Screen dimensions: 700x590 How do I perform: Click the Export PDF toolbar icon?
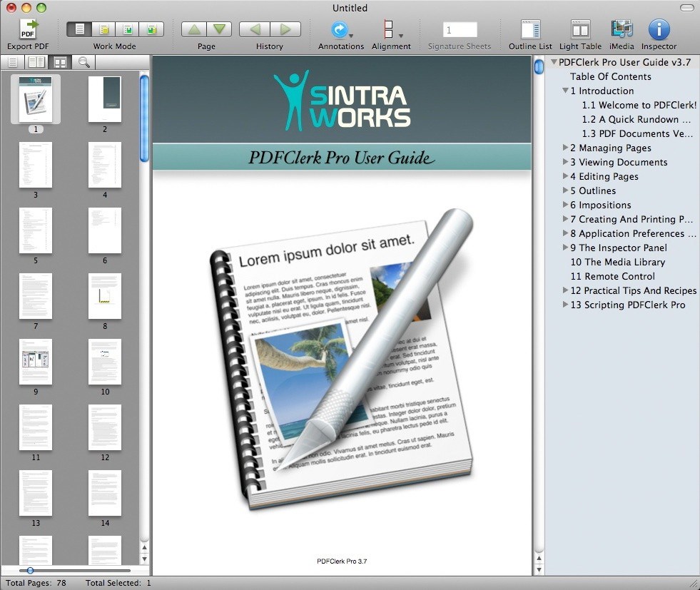(28, 29)
